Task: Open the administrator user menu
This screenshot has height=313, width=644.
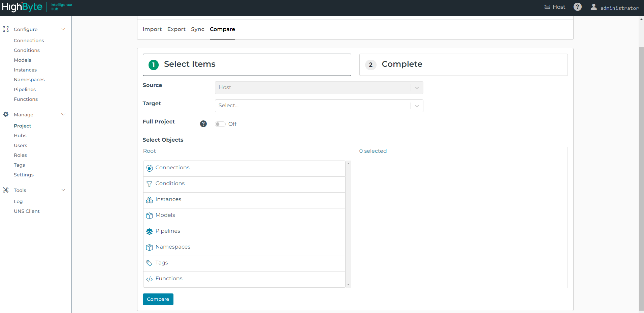Action: (615, 7)
